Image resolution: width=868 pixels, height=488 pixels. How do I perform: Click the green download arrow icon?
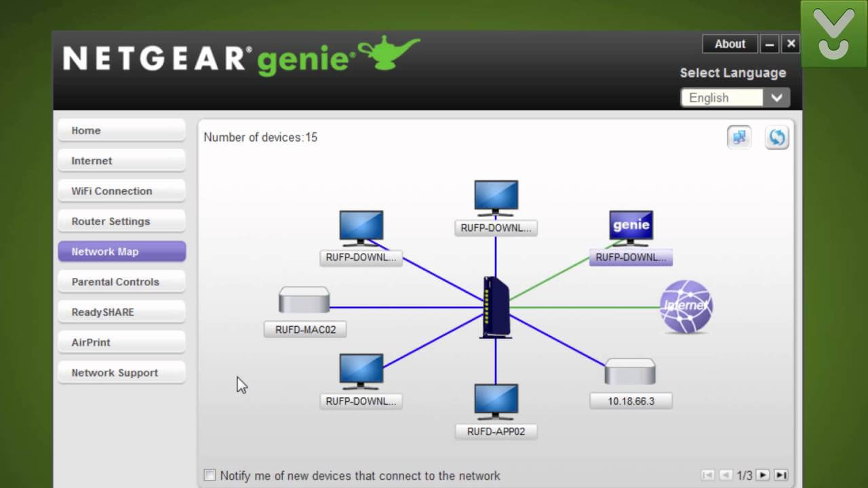(833, 33)
